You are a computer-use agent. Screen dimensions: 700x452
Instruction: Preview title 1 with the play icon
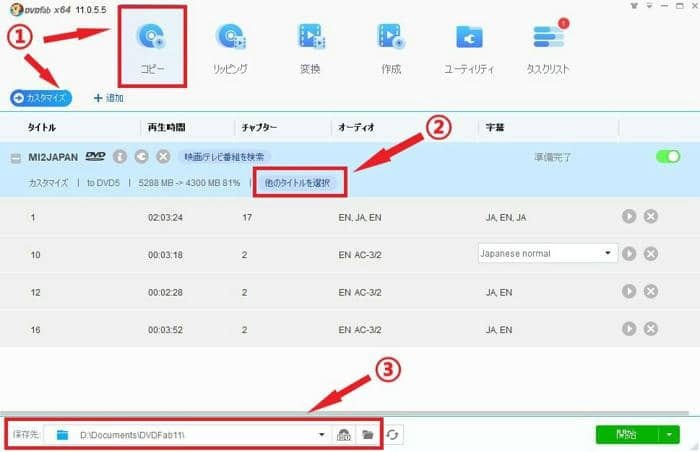click(x=630, y=216)
